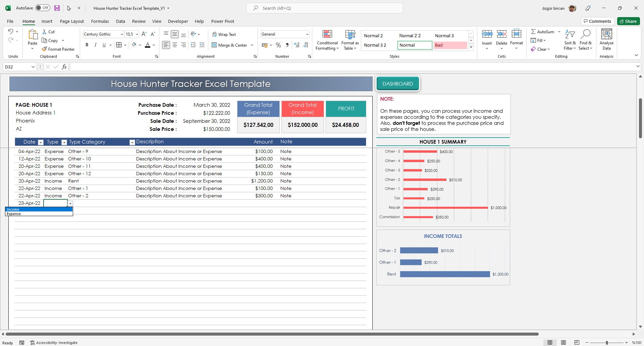Open Sort & Filter options
The height and width of the screenshot is (346, 644).
point(570,40)
